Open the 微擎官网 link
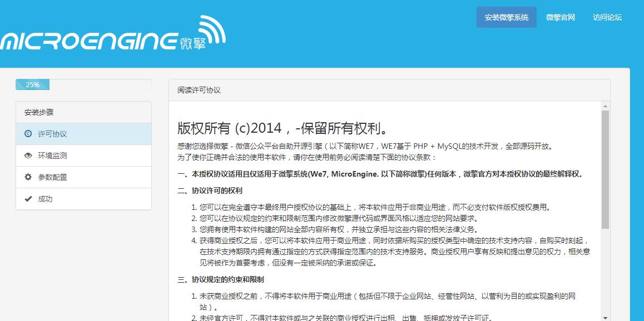The image size is (644, 321). point(560,17)
